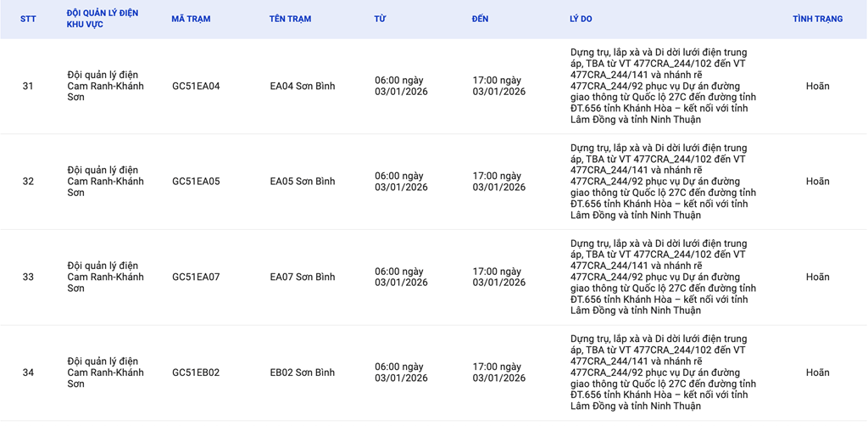
Task: Click the ĐẾN column header
Action: tap(480, 19)
